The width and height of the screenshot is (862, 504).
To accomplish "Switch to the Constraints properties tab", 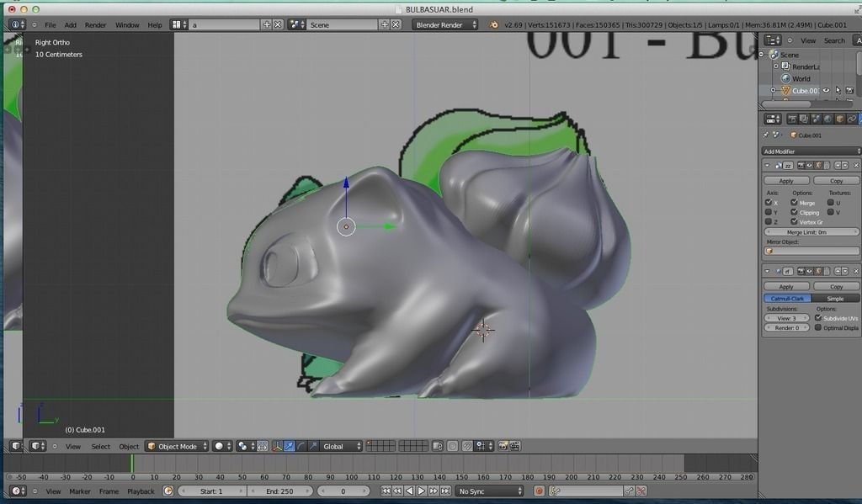I will pos(852,119).
